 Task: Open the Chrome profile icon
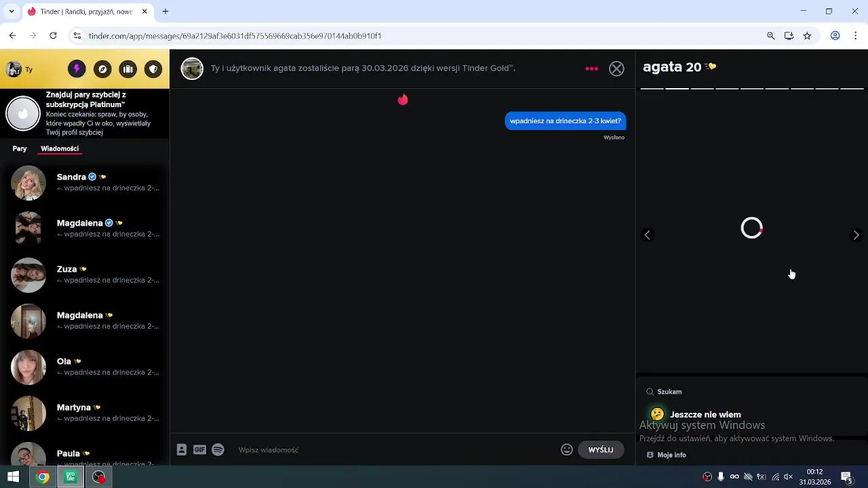click(835, 36)
